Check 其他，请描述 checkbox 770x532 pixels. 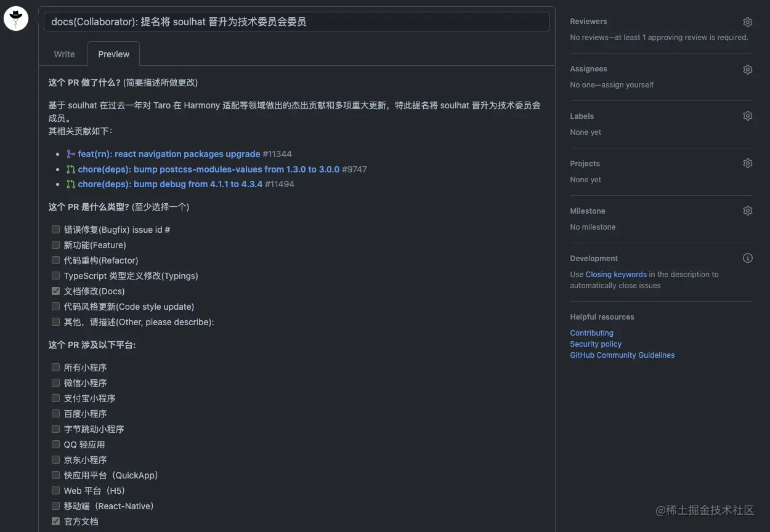coord(55,321)
